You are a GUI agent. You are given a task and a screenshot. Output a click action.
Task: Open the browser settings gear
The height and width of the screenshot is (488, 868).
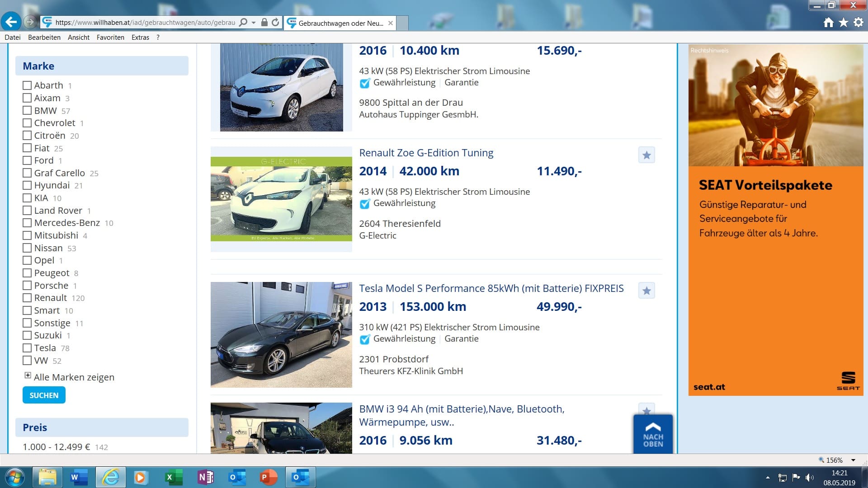coord(859,23)
